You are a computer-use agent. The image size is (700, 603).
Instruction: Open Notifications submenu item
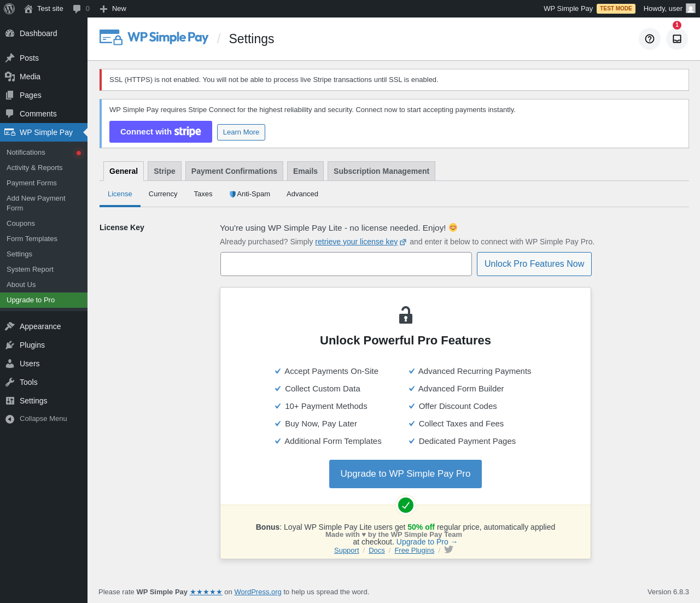(x=44, y=153)
